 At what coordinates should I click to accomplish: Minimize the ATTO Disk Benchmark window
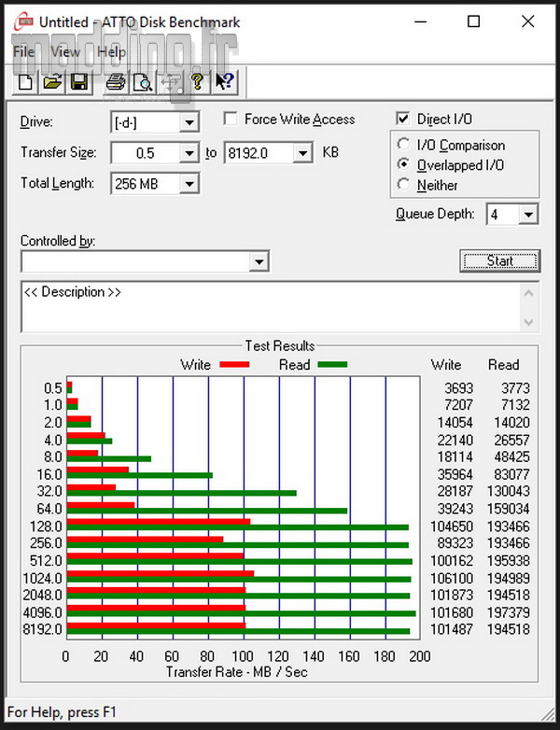coord(420,21)
